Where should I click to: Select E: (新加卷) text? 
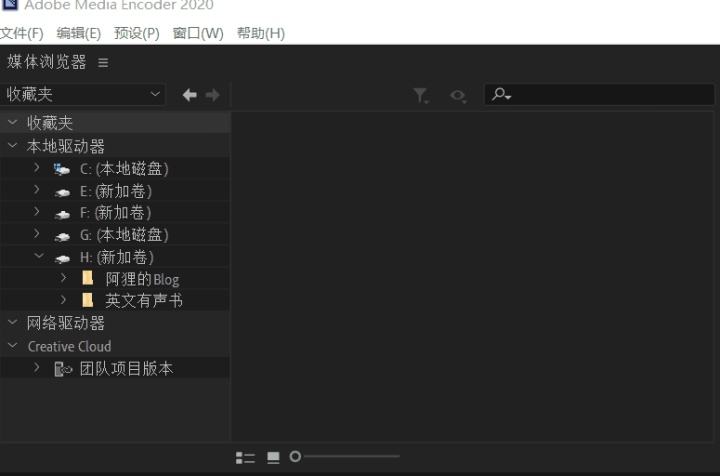click(116, 191)
